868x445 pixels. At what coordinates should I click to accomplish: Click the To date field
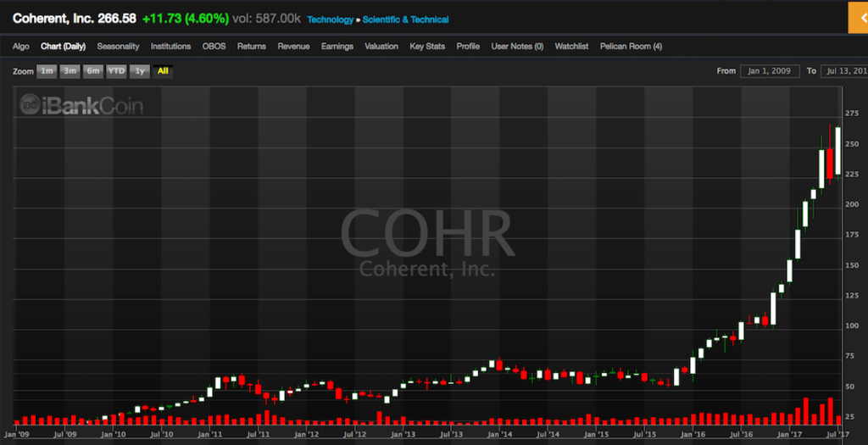tap(844, 71)
